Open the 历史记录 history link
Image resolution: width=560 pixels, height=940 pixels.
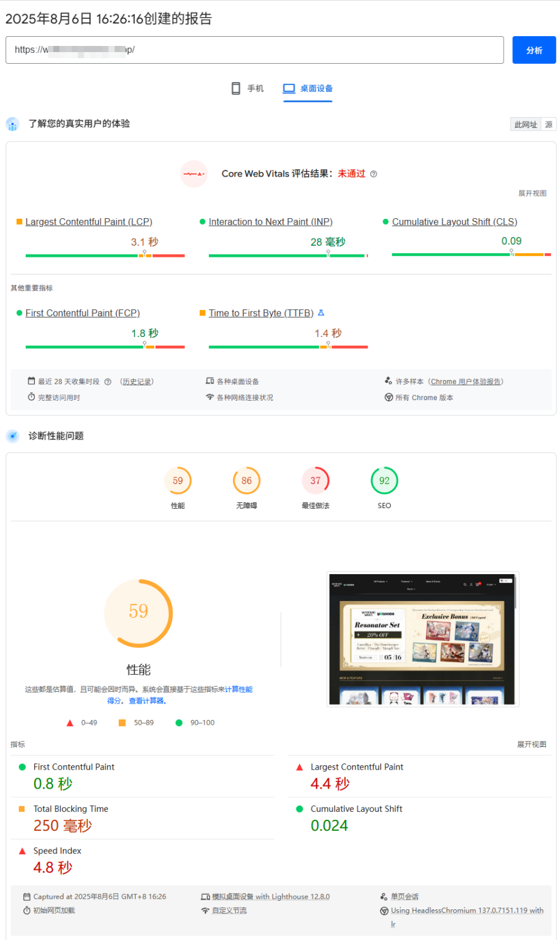[137, 382]
